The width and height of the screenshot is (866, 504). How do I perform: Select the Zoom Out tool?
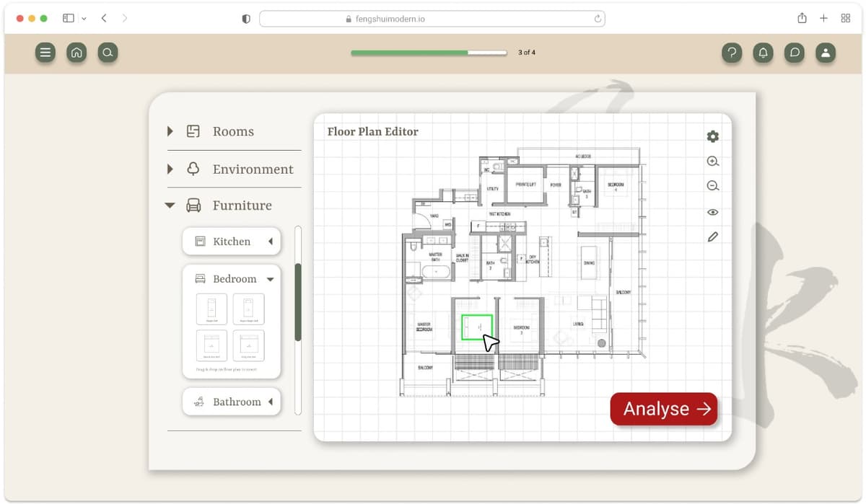712,185
